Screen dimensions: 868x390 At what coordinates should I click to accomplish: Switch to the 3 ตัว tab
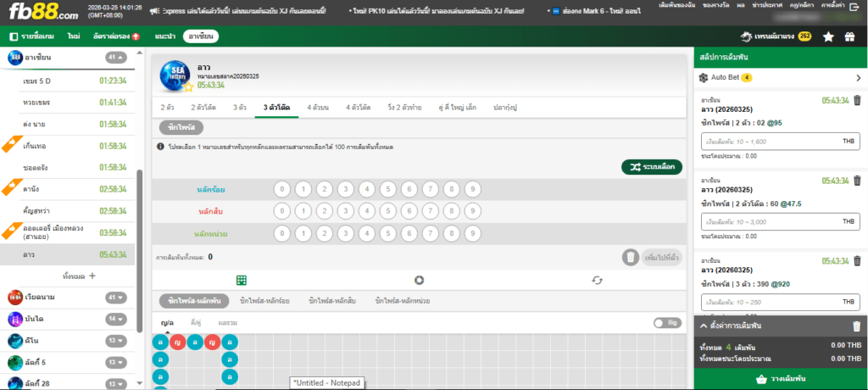(x=239, y=108)
